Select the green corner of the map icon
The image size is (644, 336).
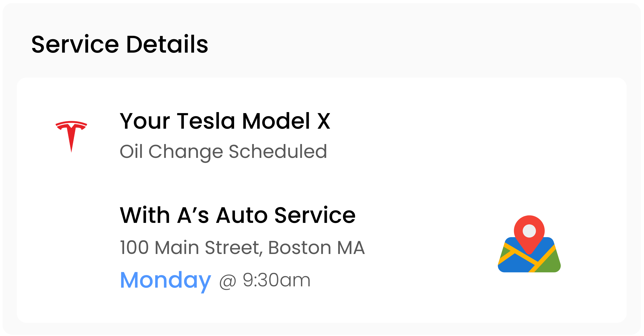tap(551, 263)
